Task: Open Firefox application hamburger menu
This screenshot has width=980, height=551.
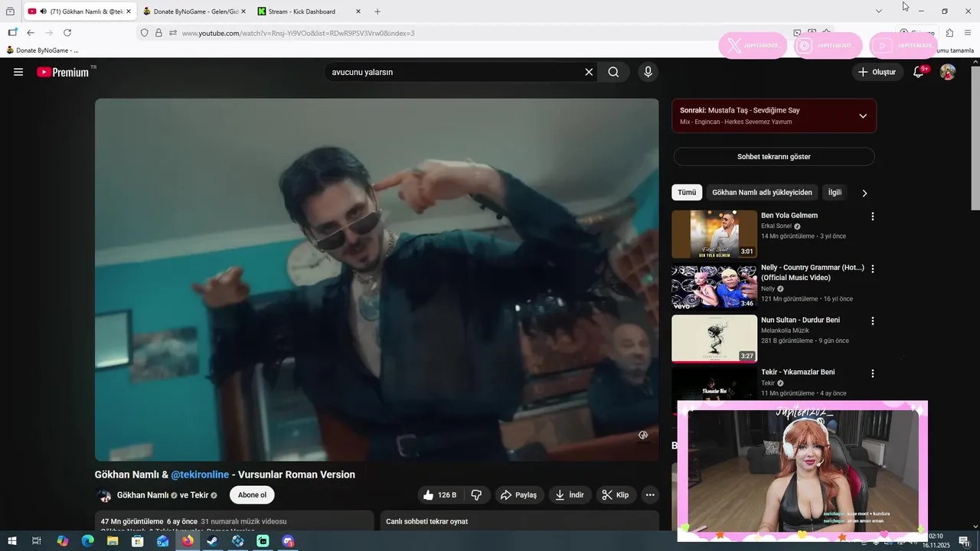Action: coord(969,33)
